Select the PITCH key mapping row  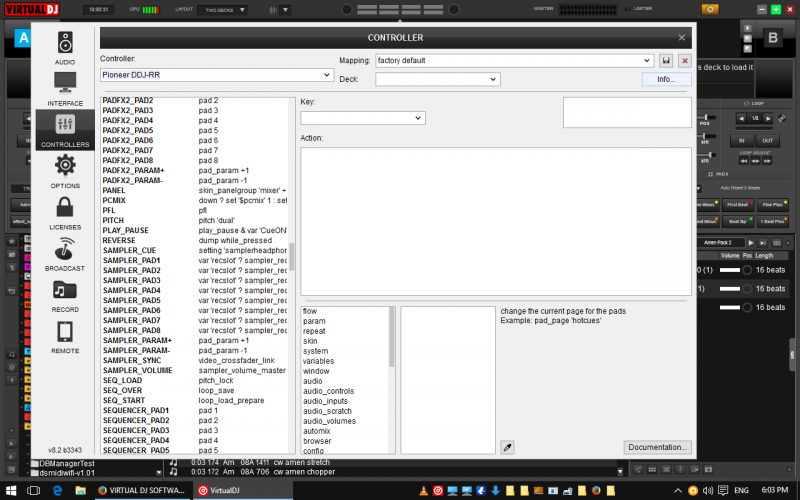pos(195,220)
